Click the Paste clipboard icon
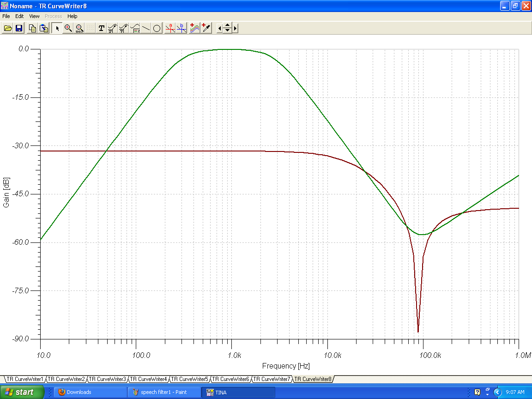Viewport: 532px width, 399px height. pyautogui.click(x=44, y=28)
